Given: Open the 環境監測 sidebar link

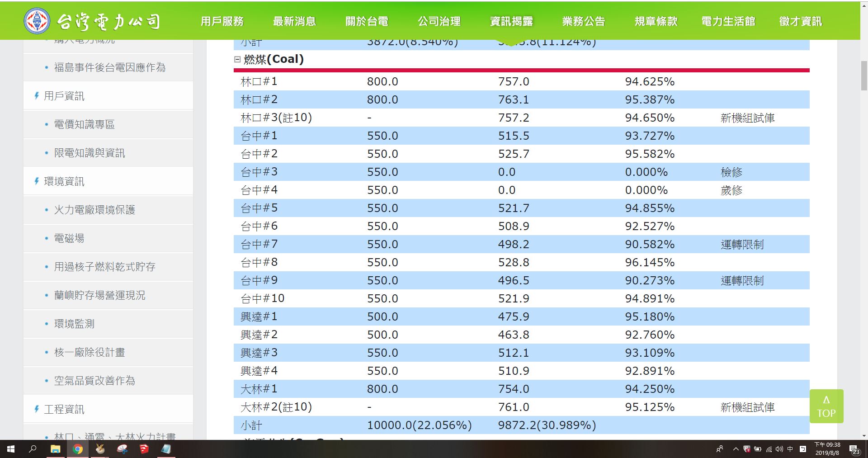Looking at the screenshot, I should pyautogui.click(x=74, y=324).
